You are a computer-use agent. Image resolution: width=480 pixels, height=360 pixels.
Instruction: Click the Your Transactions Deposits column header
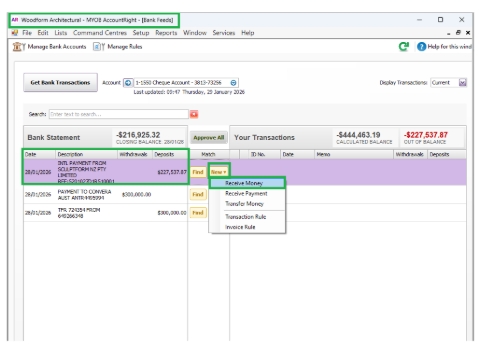446,154
